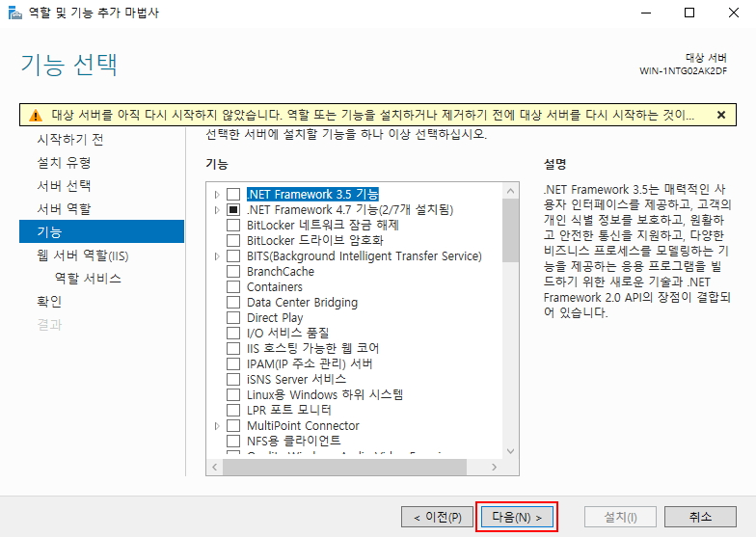
Task: Click the < 이전(P) button
Action: pyautogui.click(x=437, y=517)
